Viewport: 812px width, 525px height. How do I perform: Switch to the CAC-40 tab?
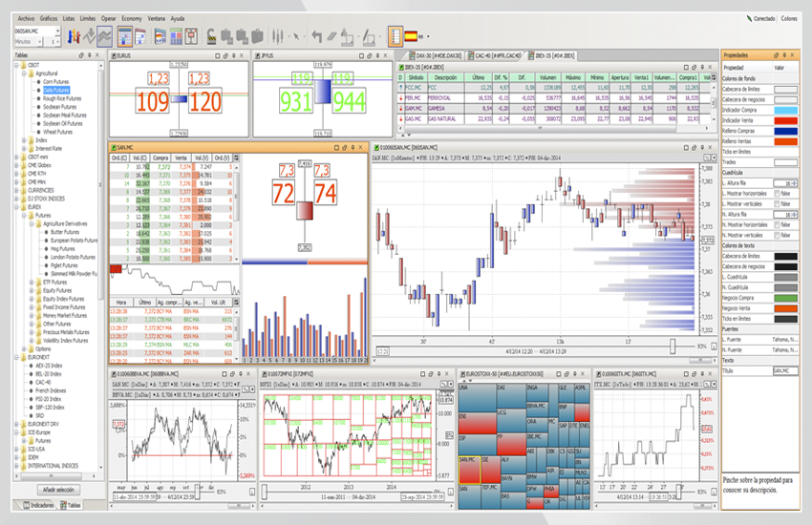tap(494, 55)
